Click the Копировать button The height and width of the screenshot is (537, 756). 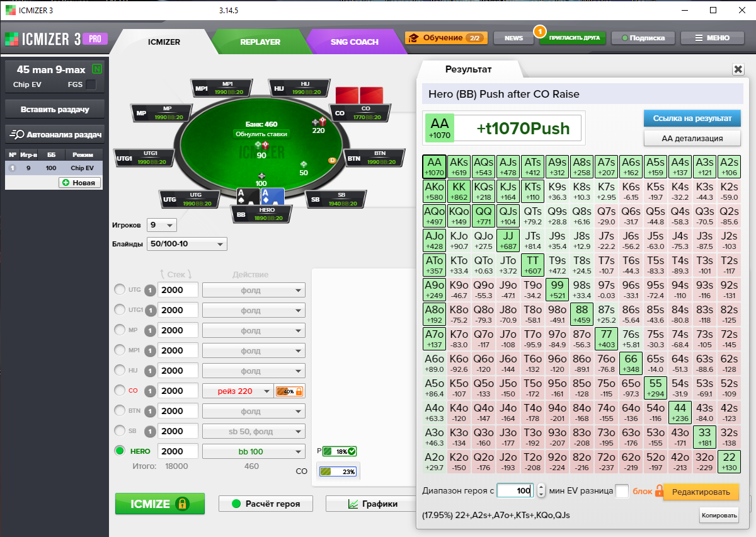719,515
